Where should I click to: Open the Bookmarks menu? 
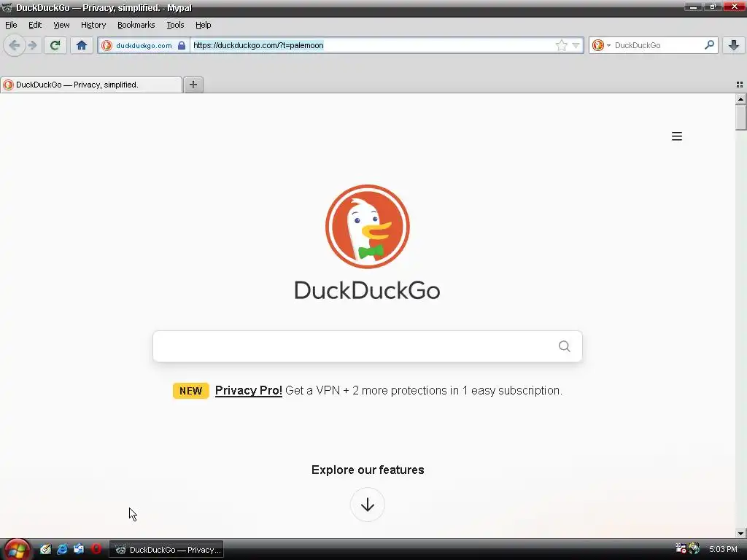136,25
